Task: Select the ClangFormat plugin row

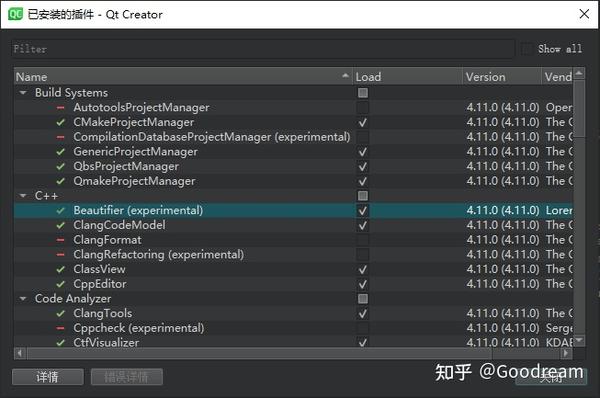Action: 293,240
